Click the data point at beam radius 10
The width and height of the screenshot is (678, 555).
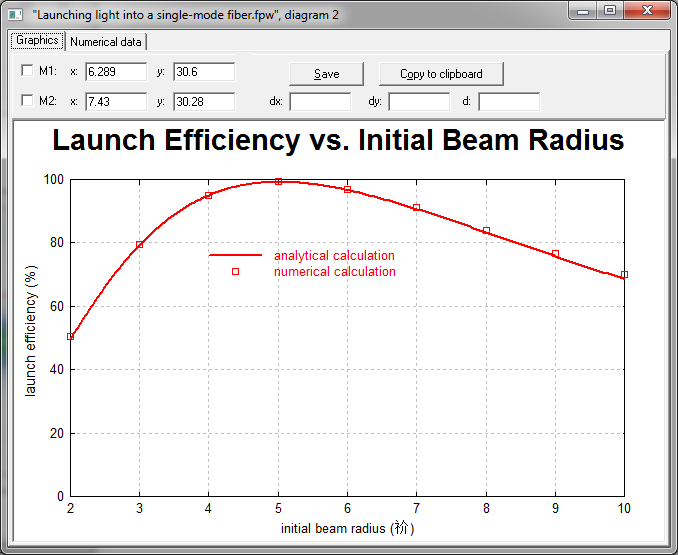(624, 274)
